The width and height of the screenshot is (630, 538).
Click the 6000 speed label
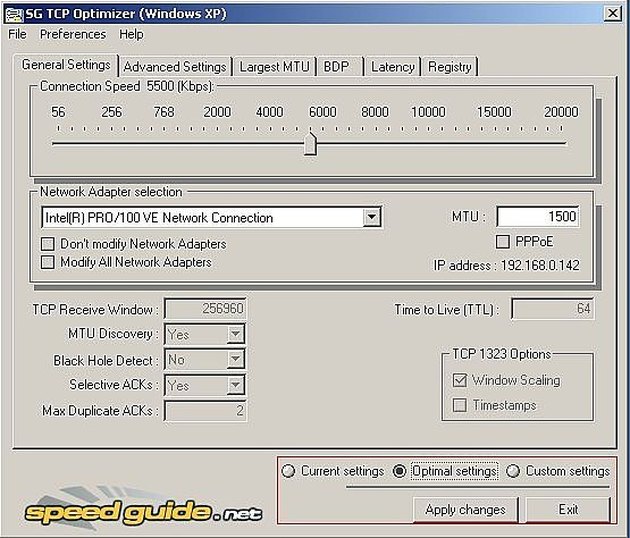[322, 112]
